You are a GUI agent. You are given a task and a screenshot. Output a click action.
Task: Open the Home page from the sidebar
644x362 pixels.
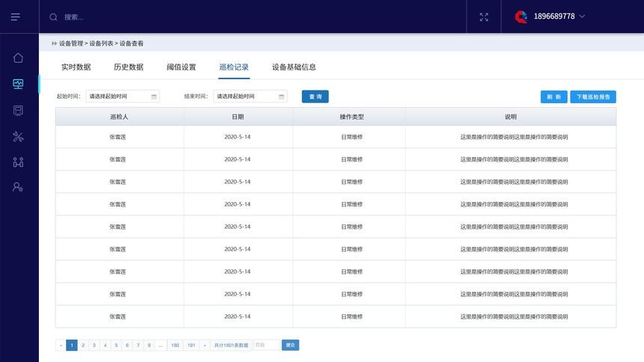coord(18,58)
